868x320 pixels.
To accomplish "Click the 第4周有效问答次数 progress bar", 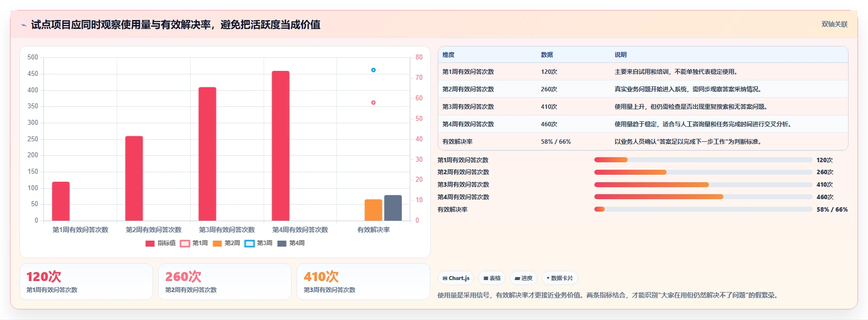I will pos(703,197).
